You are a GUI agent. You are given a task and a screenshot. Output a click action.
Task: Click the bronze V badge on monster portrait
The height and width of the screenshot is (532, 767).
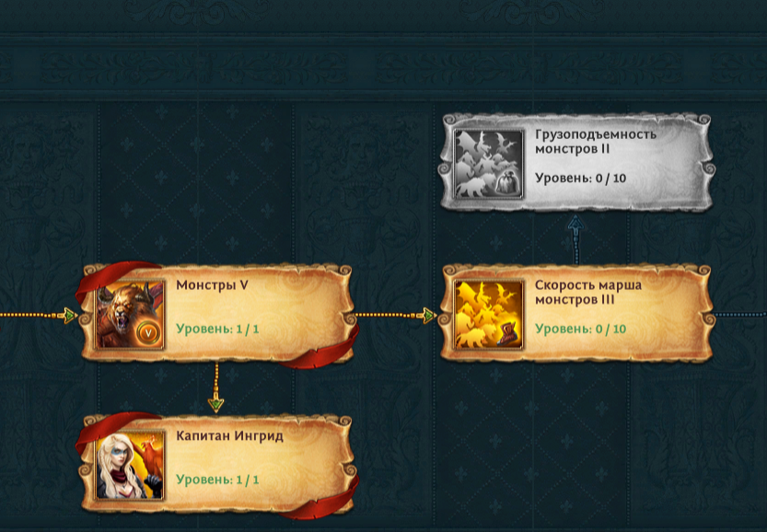(x=149, y=333)
